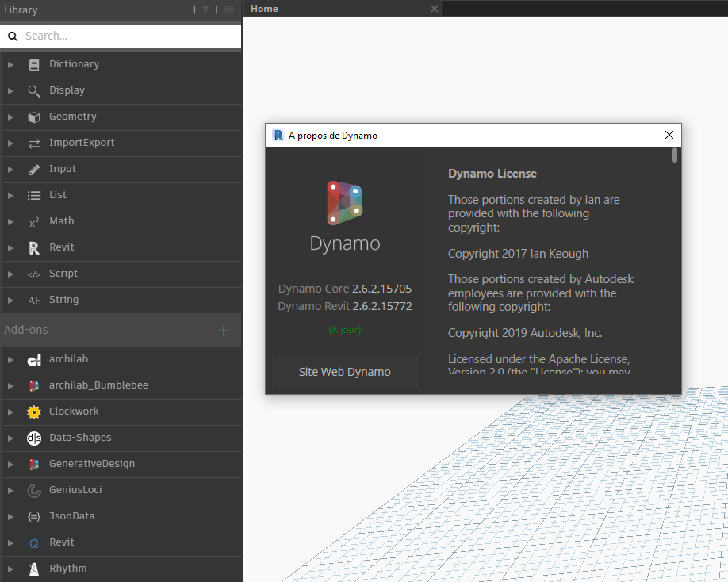
Task: Click the library Search field
Action: click(x=127, y=36)
